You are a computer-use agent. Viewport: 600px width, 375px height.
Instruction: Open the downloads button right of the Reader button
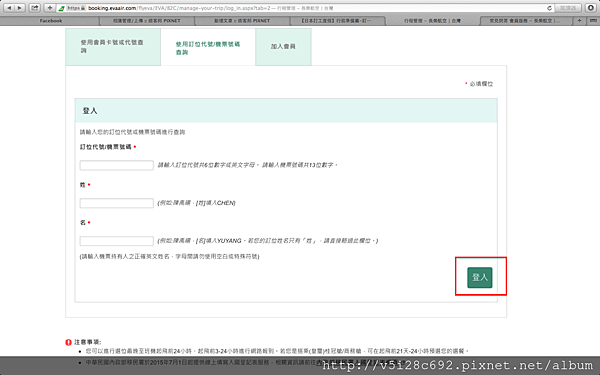(x=590, y=8)
